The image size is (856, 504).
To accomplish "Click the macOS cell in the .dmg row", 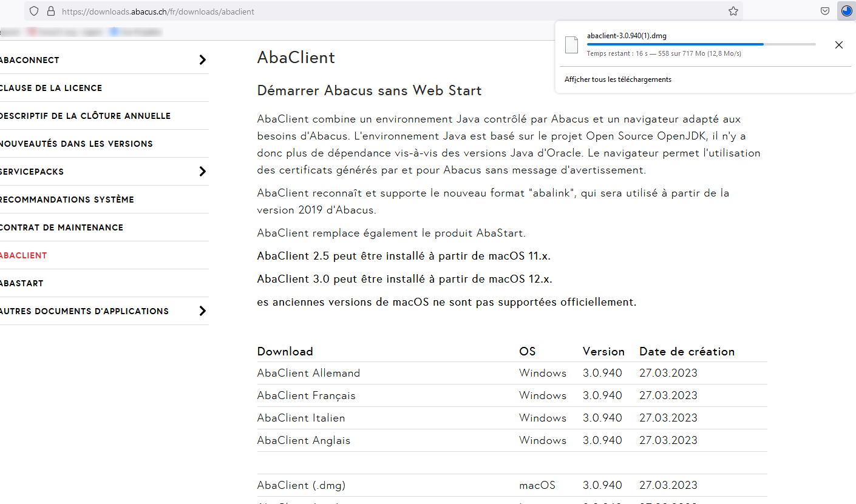I will (x=537, y=485).
